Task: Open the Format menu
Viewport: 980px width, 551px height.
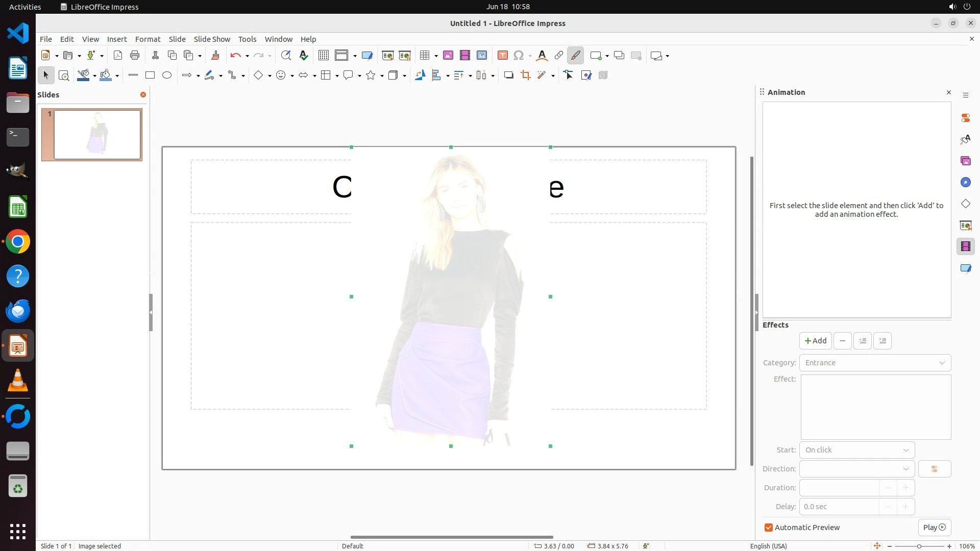Action: [x=148, y=39]
